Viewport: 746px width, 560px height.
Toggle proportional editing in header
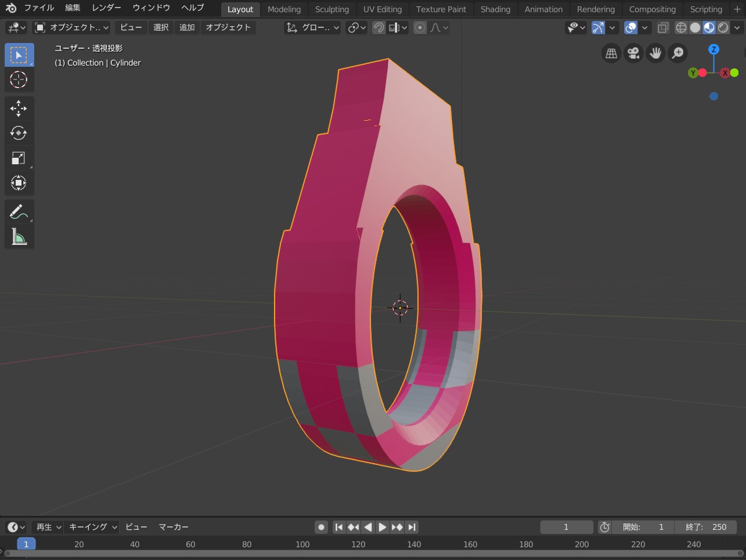click(x=420, y=27)
